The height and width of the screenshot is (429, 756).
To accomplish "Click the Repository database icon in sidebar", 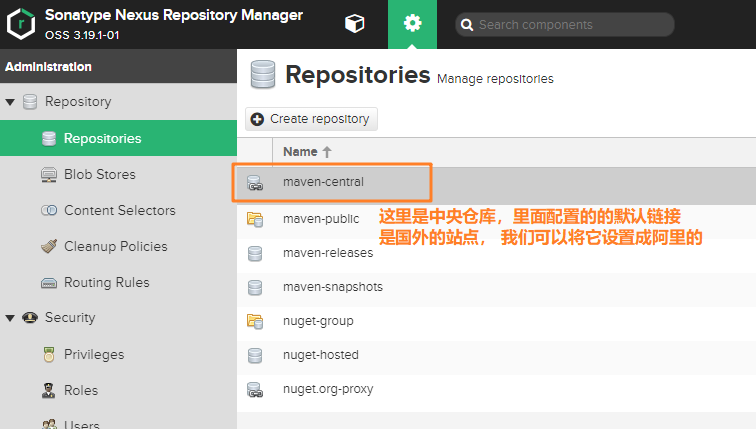I will 30,102.
